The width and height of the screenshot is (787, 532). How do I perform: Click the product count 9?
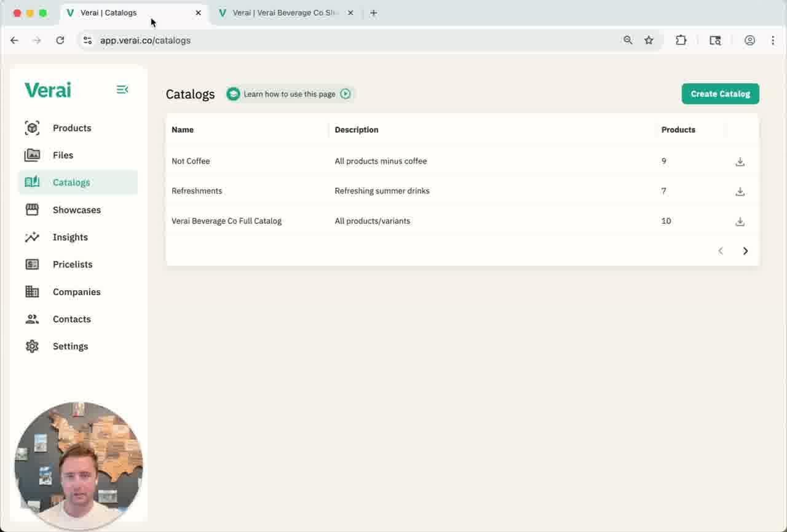[663, 161]
